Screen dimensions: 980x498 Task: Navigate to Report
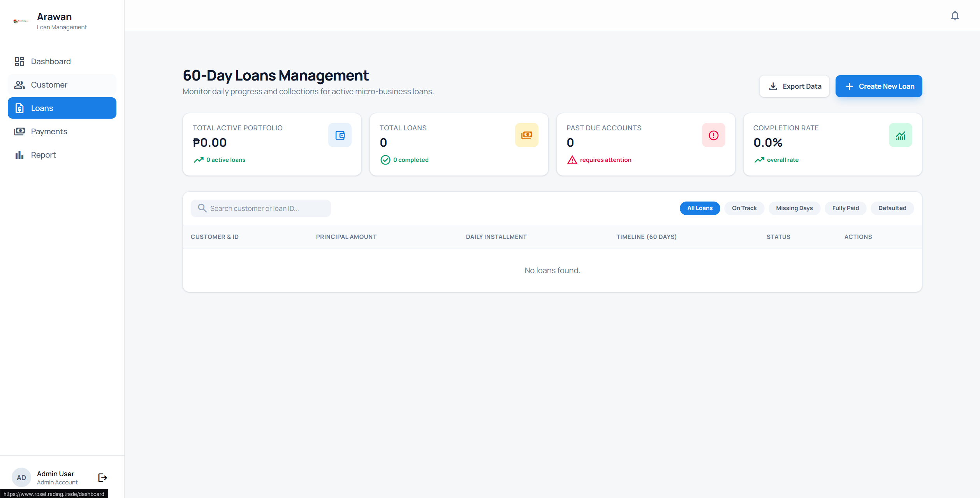click(62, 155)
